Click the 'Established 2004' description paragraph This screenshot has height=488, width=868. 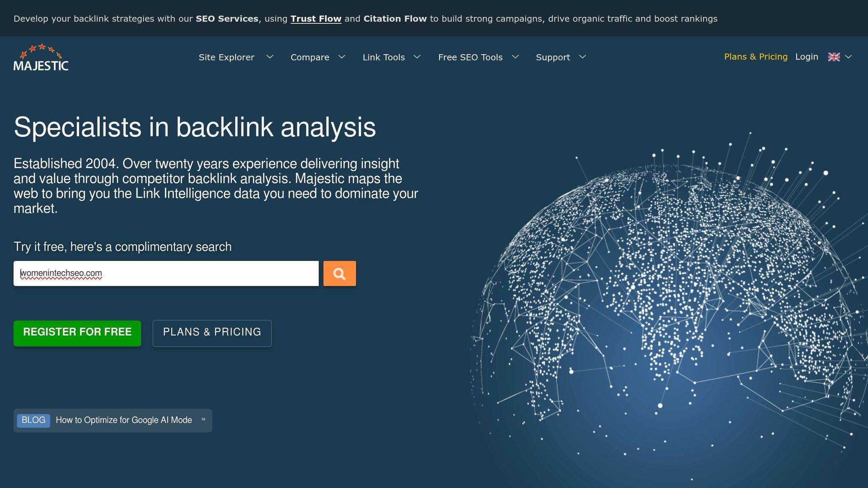coord(216,186)
